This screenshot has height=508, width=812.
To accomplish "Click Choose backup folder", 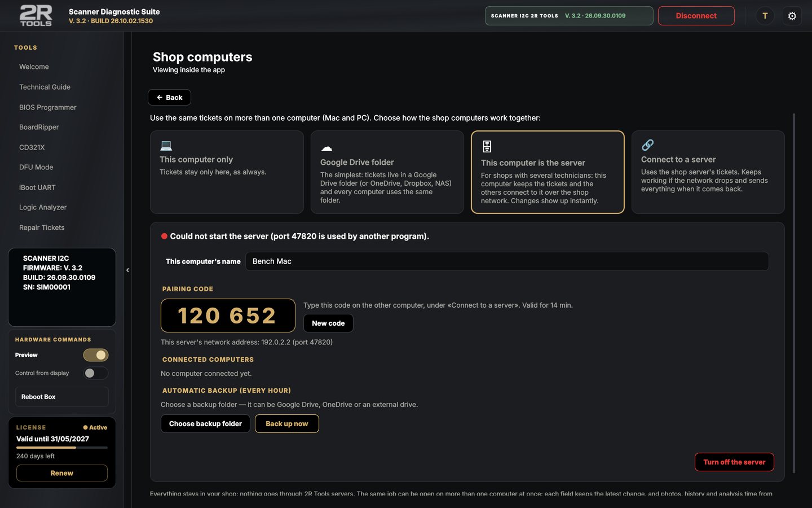I will pyautogui.click(x=205, y=424).
